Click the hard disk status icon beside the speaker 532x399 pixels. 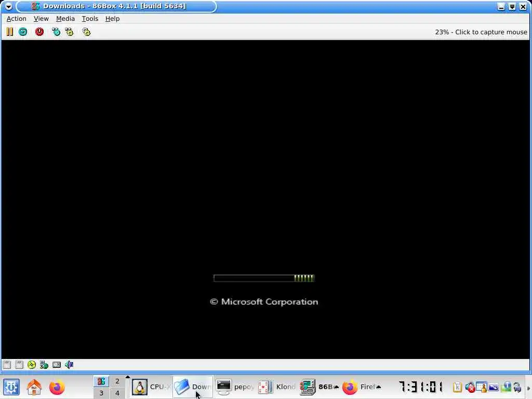57,365
